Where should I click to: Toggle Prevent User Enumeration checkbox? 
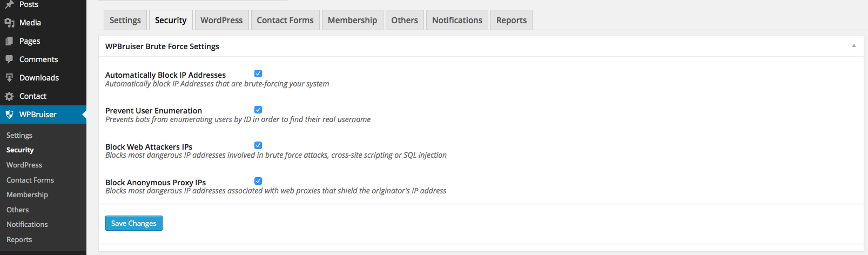point(258,110)
